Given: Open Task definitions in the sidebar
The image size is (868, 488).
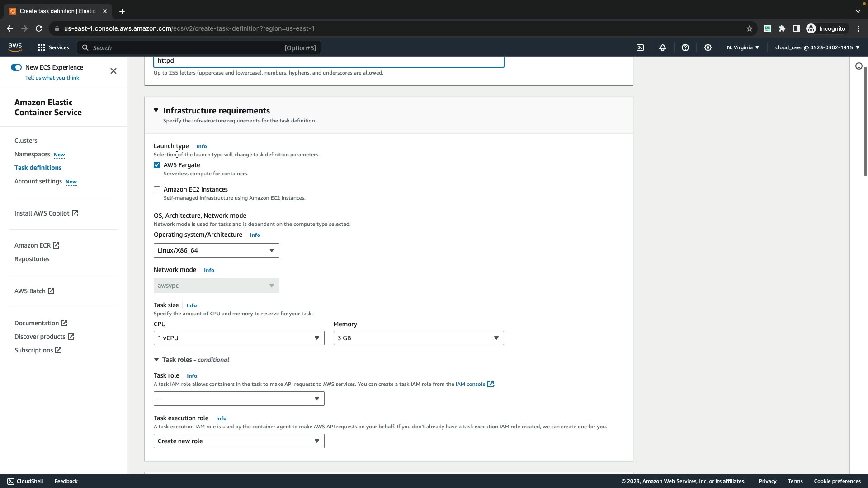Looking at the screenshot, I should [x=38, y=168].
